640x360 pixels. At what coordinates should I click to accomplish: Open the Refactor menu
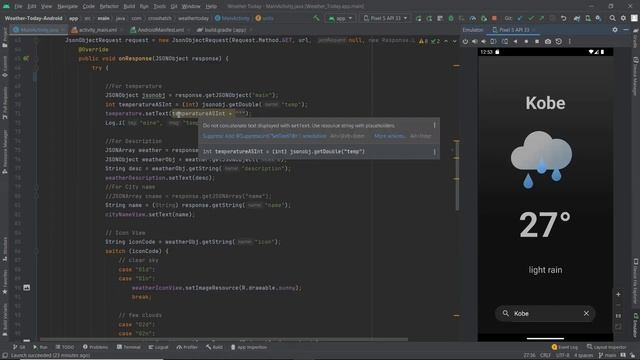coord(109,7)
